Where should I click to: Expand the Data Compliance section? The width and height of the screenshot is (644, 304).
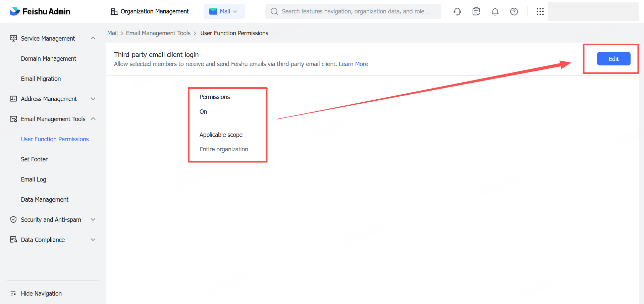(x=93, y=240)
